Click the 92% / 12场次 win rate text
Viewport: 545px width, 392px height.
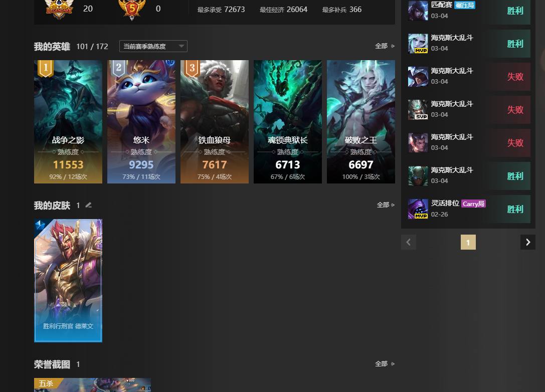pyautogui.click(x=68, y=176)
